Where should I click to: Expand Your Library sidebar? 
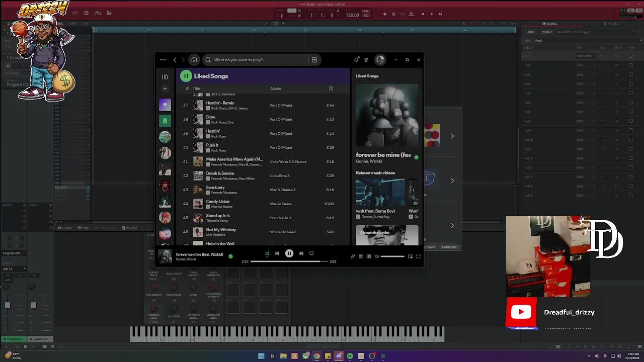coord(165,77)
